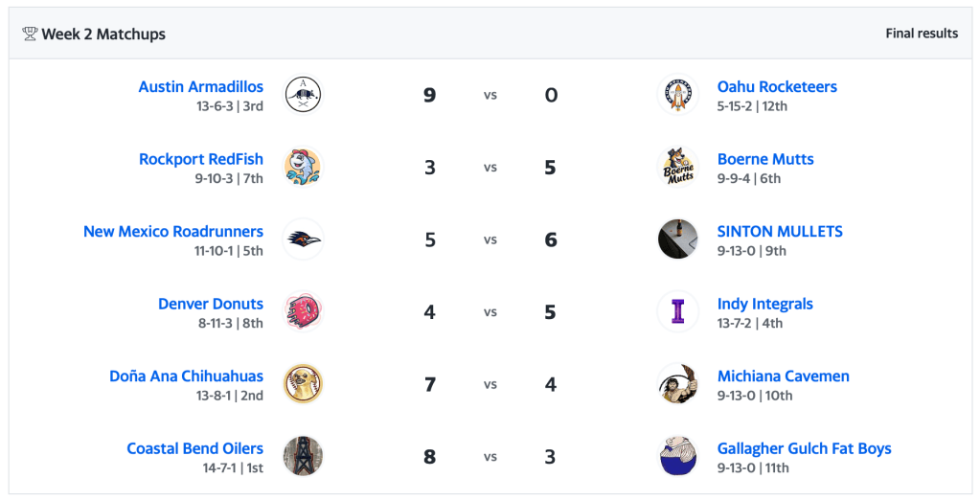Click the Denver Donuts team logo
The image size is (980, 501).
click(x=303, y=311)
